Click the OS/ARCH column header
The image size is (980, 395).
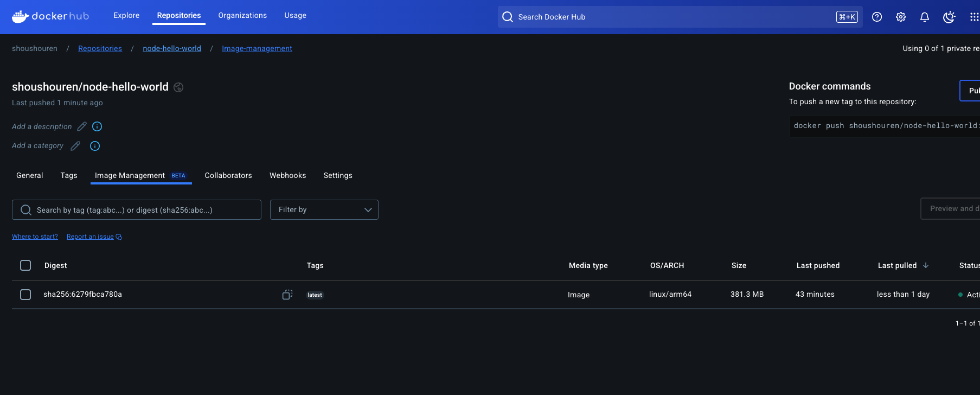point(667,265)
